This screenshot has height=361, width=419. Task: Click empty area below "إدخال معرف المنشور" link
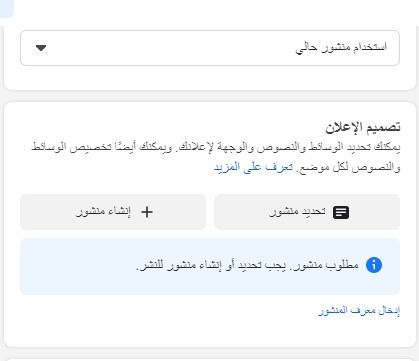click(x=210, y=332)
